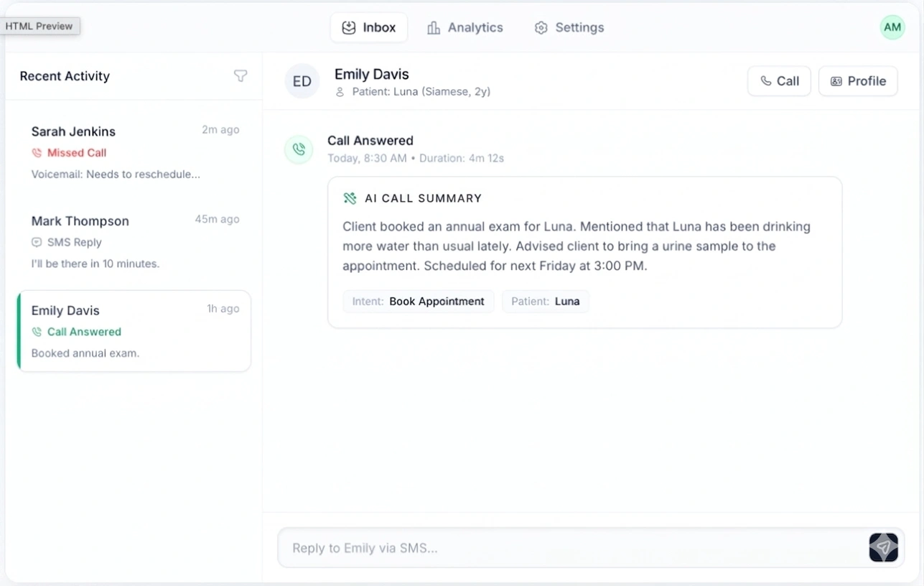The image size is (924, 586).
Task: Click the Patient: Luna tag
Action: point(545,302)
